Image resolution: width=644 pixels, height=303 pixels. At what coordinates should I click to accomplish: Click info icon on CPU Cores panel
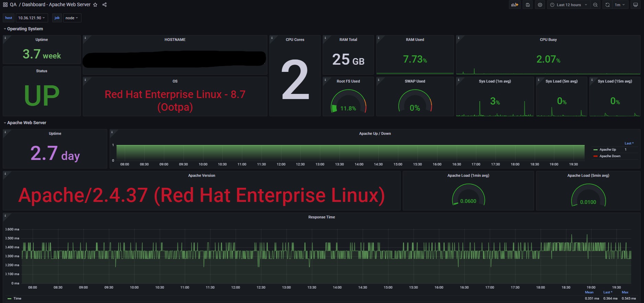click(x=272, y=38)
